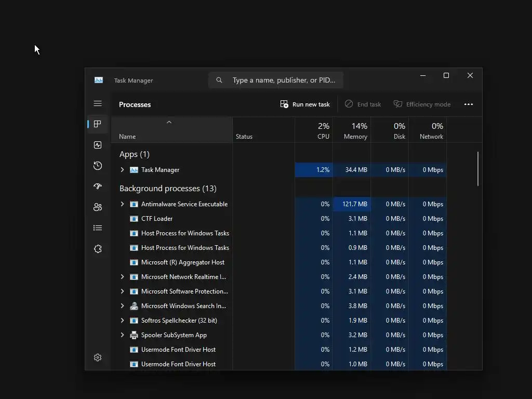Click the 34.4 MB memory cell
The height and width of the screenshot is (399, 532).
point(352,170)
